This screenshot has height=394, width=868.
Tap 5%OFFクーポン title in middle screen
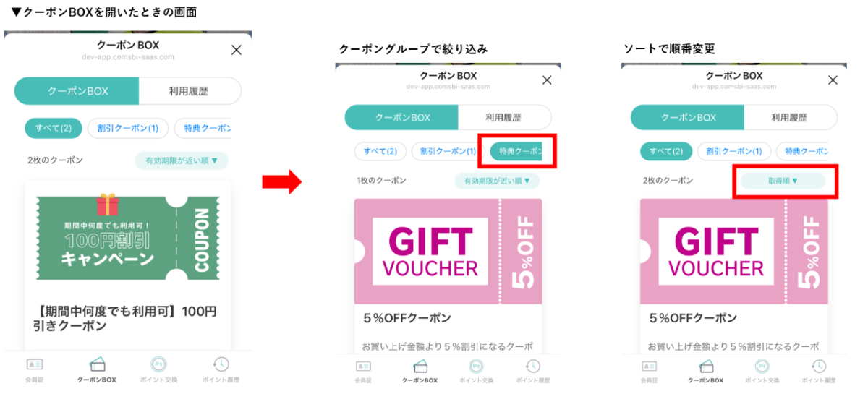pyautogui.click(x=407, y=318)
